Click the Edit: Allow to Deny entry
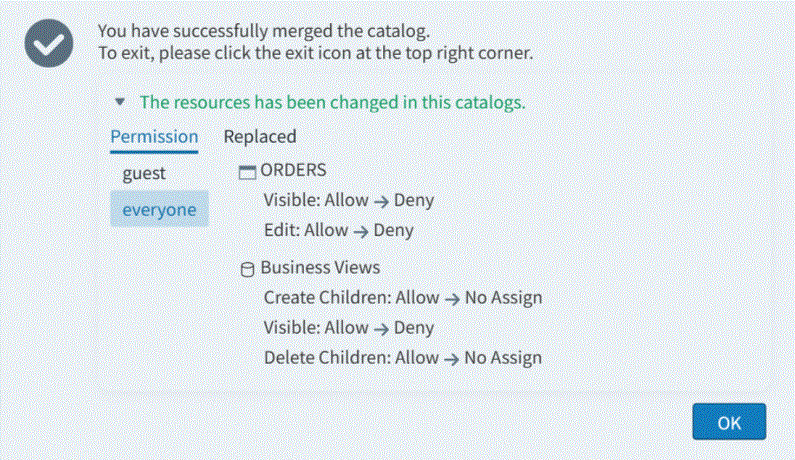This screenshot has height=460, width=795. 338,230
